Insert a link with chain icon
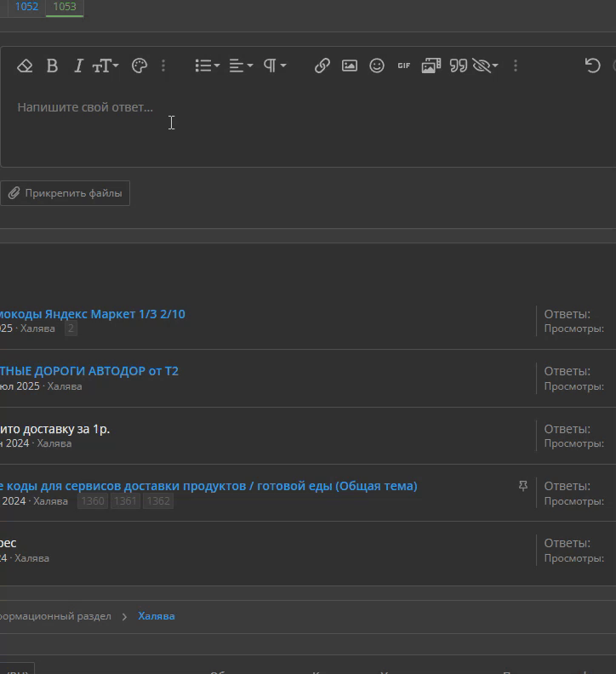 point(322,66)
